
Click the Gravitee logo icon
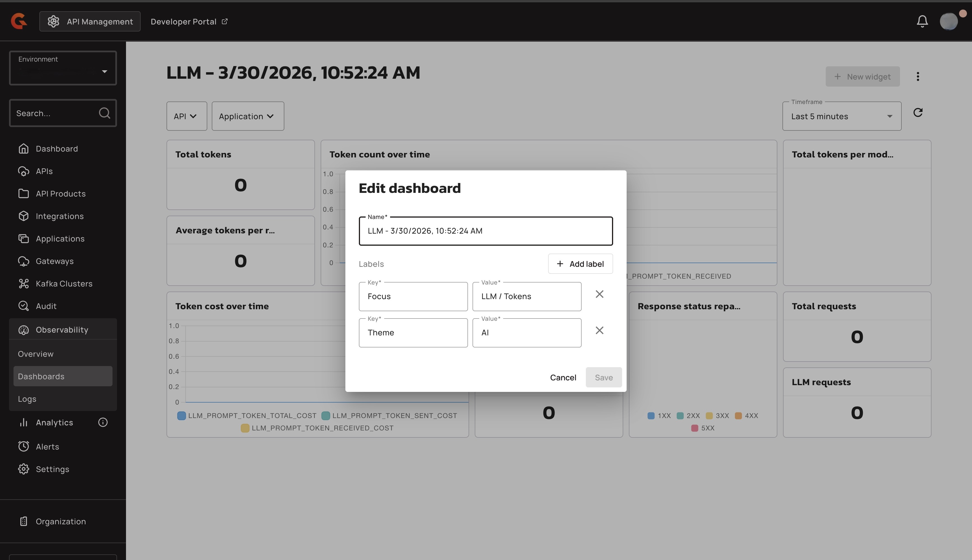pyautogui.click(x=19, y=21)
